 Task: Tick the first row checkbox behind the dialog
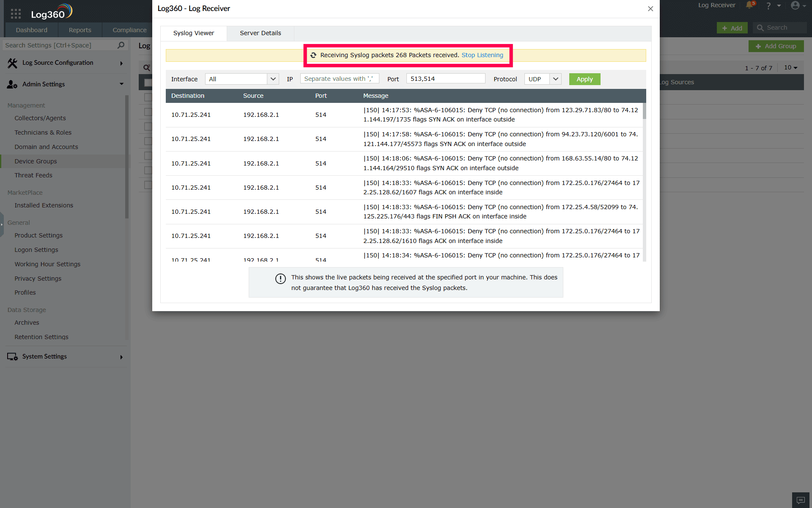click(x=148, y=97)
